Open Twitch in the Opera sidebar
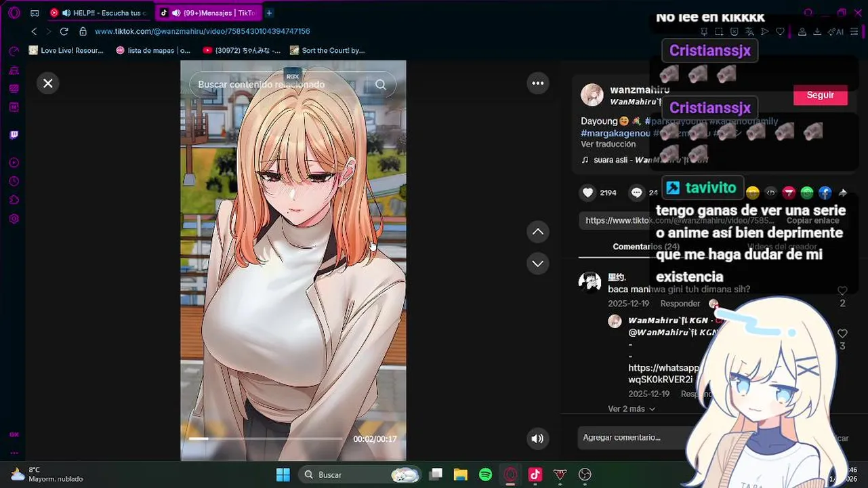This screenshot has height=488, width=868. [14, 135]
